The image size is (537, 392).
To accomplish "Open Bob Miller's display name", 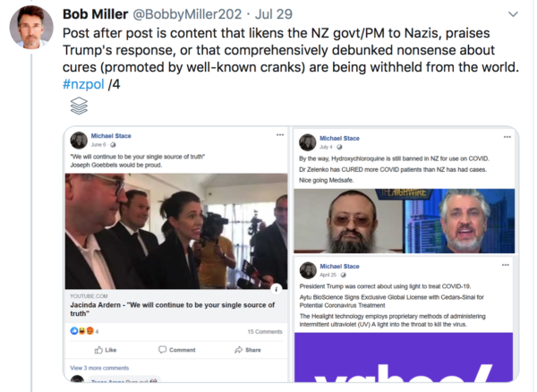I will point(95,14).
